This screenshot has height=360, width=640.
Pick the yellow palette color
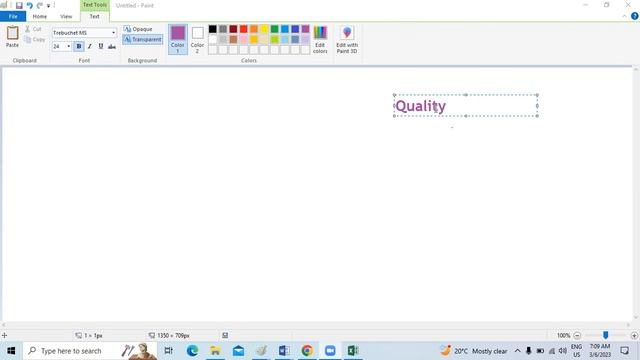(x=264, y=29)
